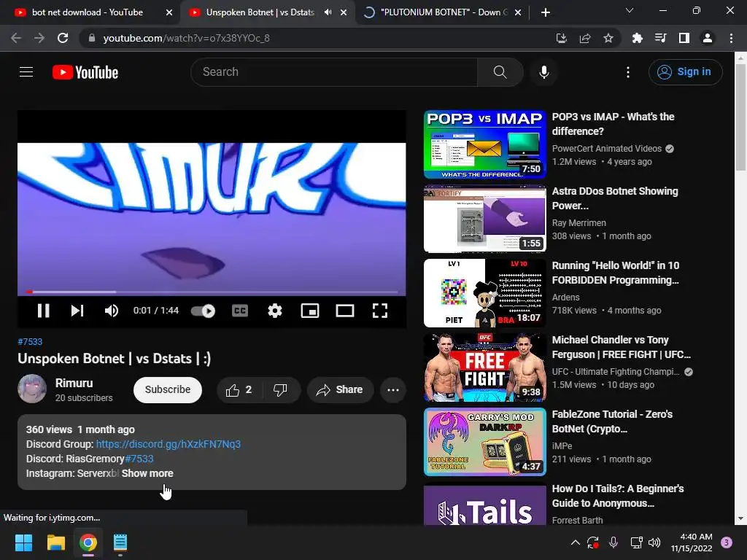Viewport: 747px width, 560px height.
Task: Open media controls in Chrome toolbar
Action: [x=660, y=38]
